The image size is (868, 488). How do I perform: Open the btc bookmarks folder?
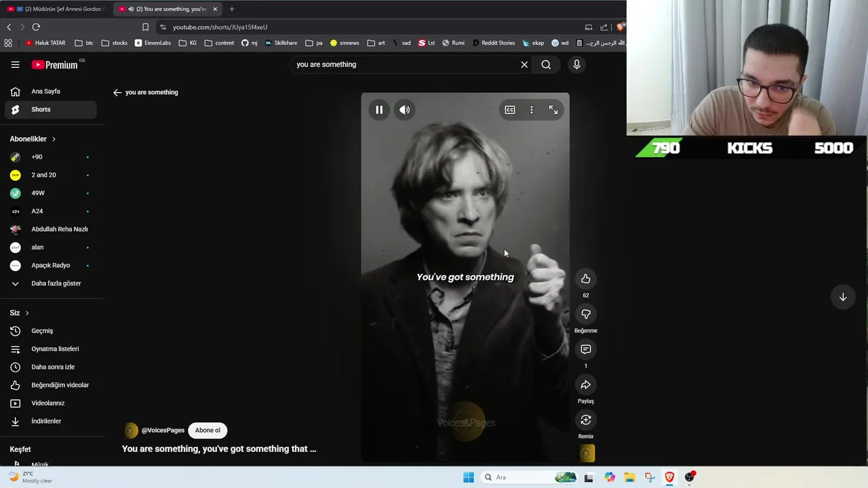click(84, 43)
